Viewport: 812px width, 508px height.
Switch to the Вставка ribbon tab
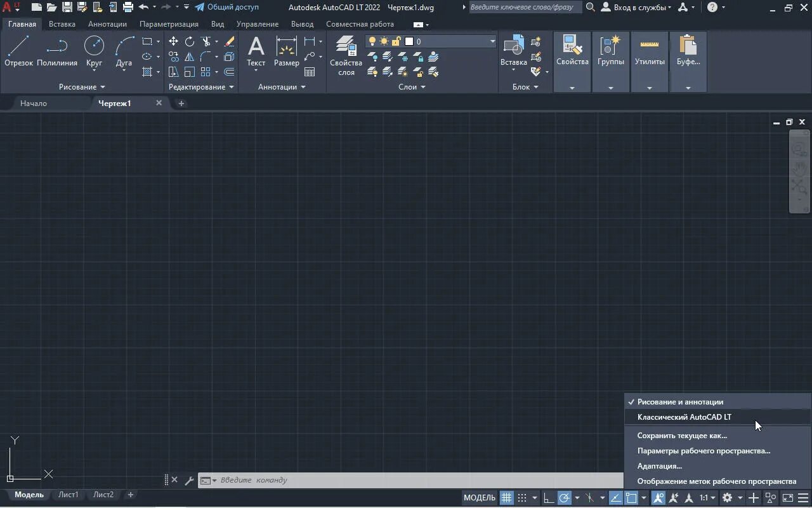(x=62, y=24)
